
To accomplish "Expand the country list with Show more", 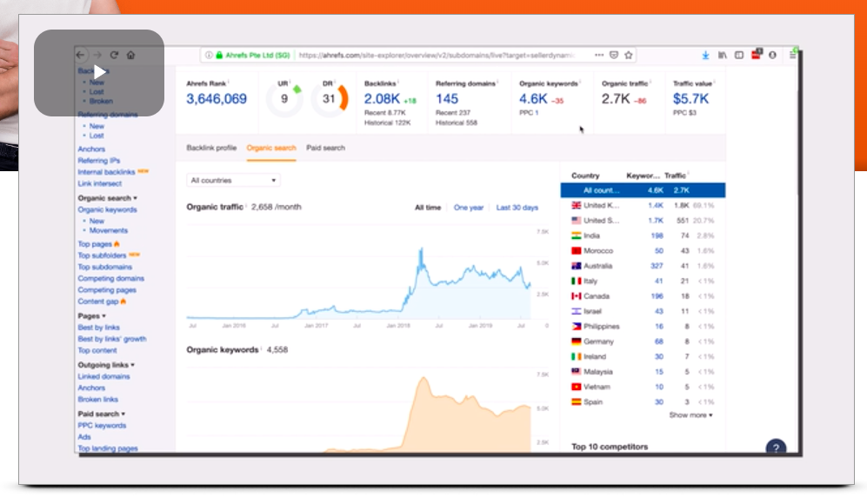I will point(690,415).
